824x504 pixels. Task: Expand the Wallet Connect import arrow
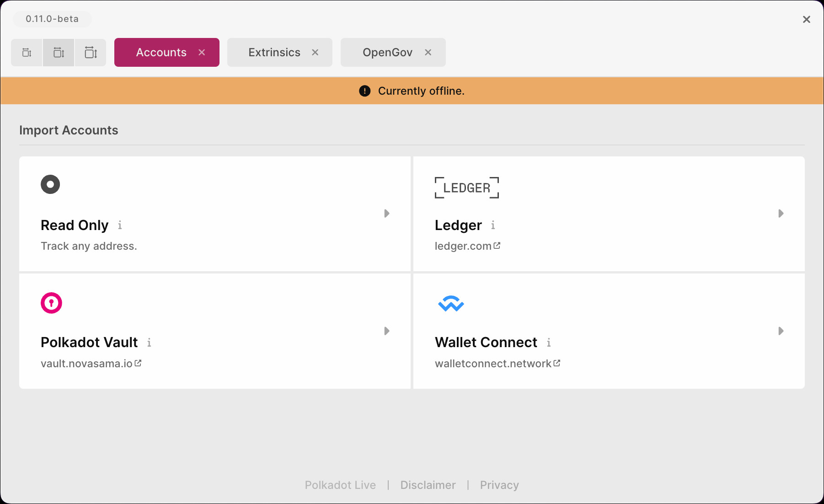781,331
